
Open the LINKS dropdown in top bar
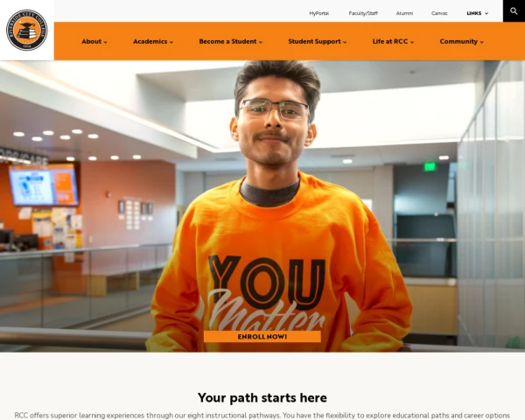pos(478,13)
